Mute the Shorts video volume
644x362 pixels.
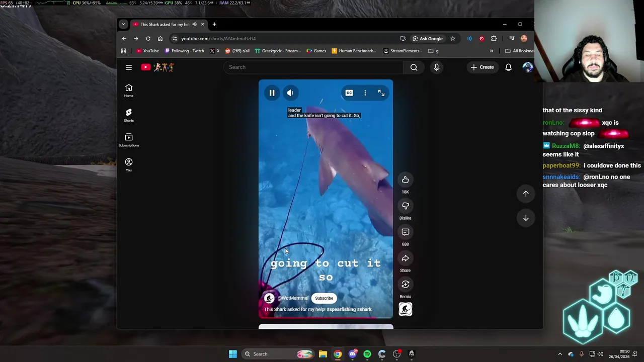click(290, 93)
